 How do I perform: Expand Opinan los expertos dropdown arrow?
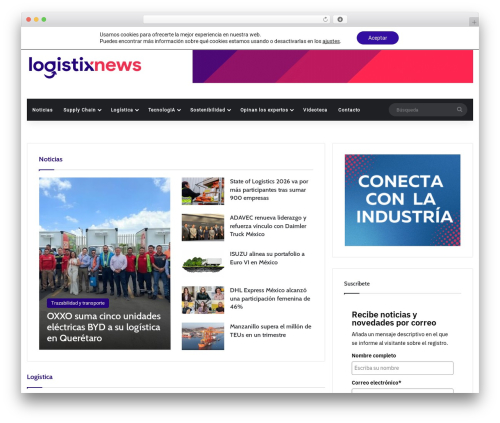[292, 110]
